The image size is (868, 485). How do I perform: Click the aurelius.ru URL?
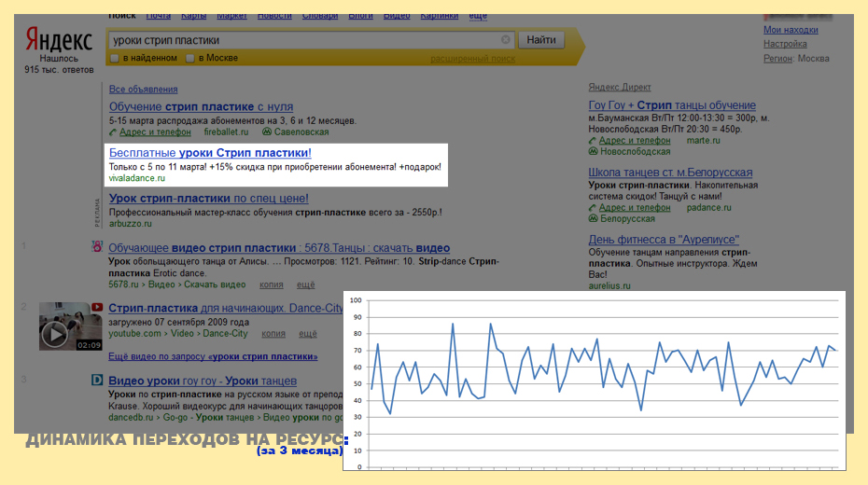pyautogui.click(x=609, y=286)
